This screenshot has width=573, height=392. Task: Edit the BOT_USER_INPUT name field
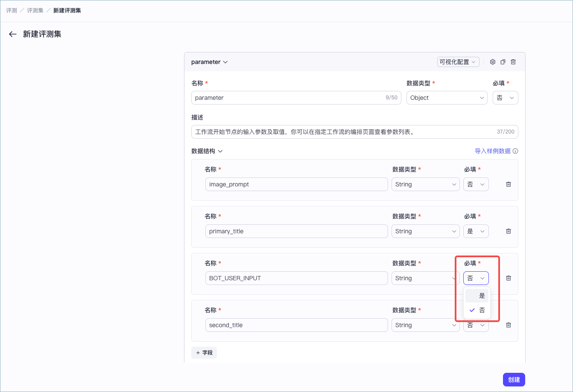click(x=297, y=278)
